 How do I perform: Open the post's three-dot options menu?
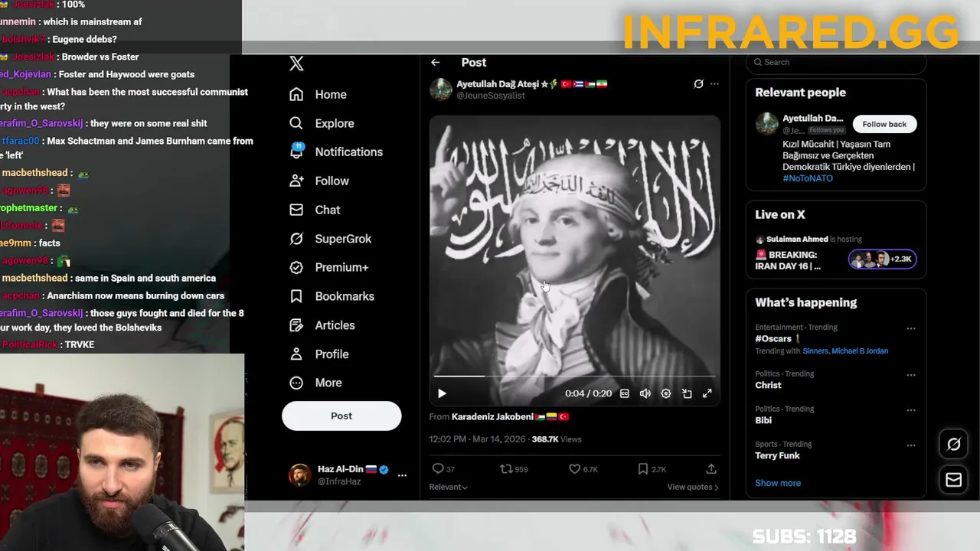pyautogui.click(x=714, y=84)
